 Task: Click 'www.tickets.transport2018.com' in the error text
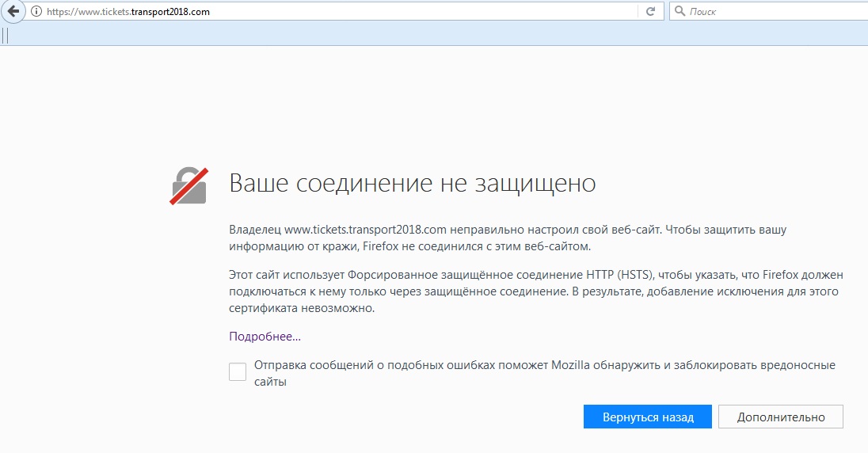point(367,230)
